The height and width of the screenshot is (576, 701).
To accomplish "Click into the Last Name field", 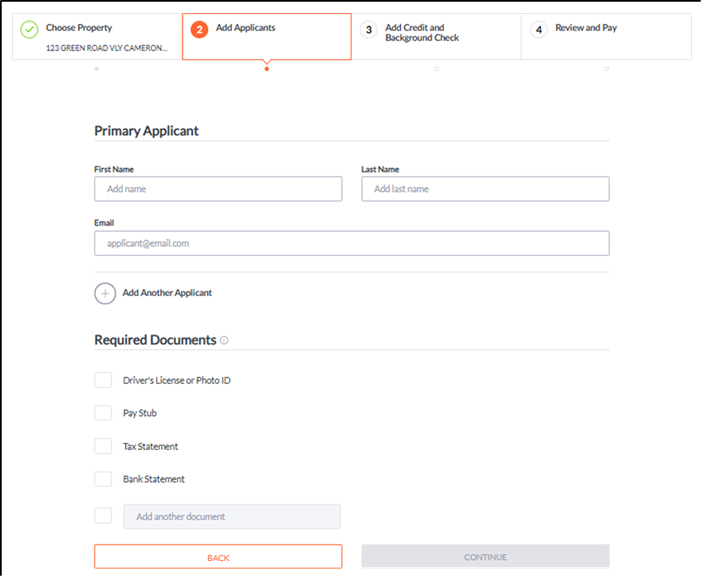I will [x=486, y=189].
